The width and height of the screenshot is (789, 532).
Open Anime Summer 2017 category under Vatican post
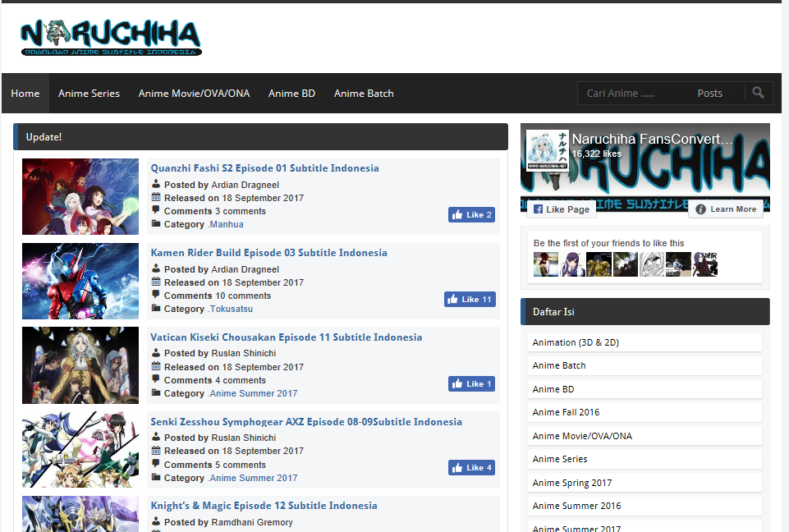click(253, 393)
